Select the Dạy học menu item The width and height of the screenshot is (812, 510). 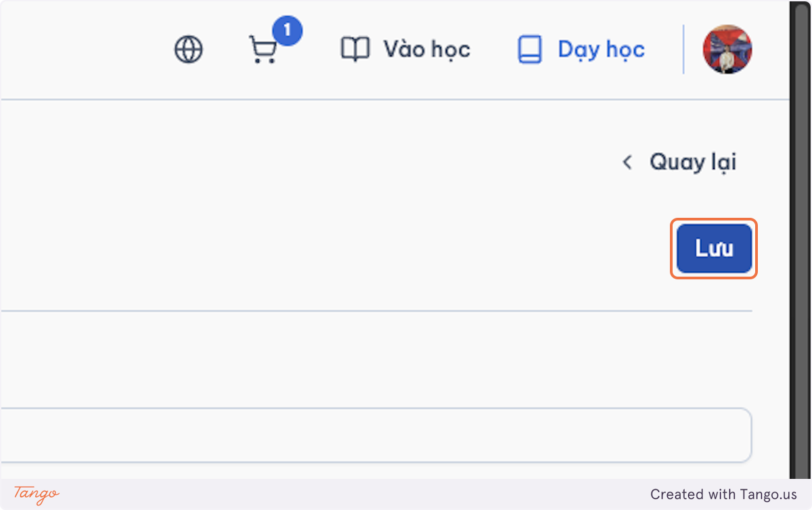581,49
